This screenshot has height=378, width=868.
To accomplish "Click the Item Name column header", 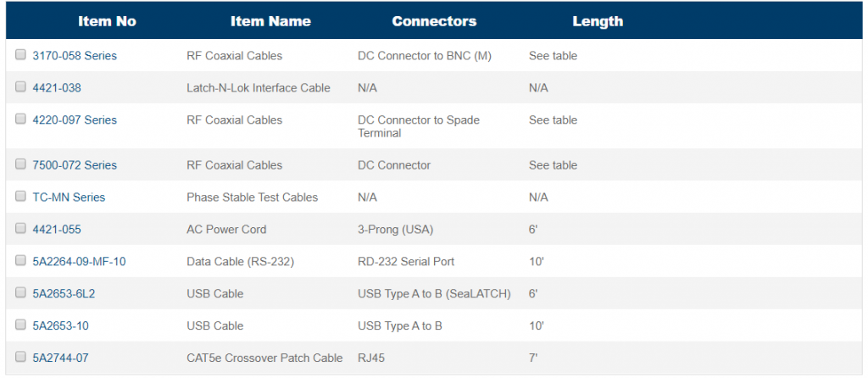I will [x=270, y=21].
